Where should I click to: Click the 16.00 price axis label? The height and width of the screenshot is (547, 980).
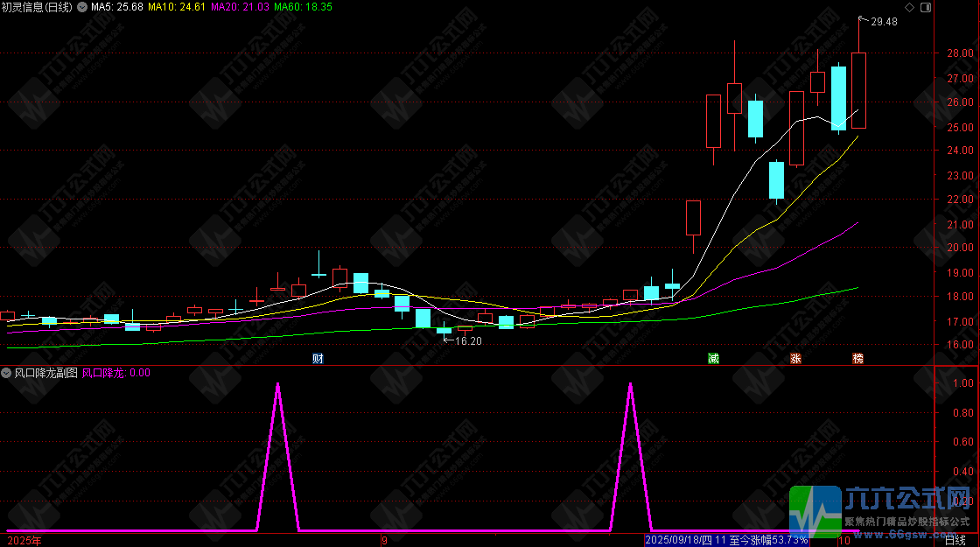[960, 345]
